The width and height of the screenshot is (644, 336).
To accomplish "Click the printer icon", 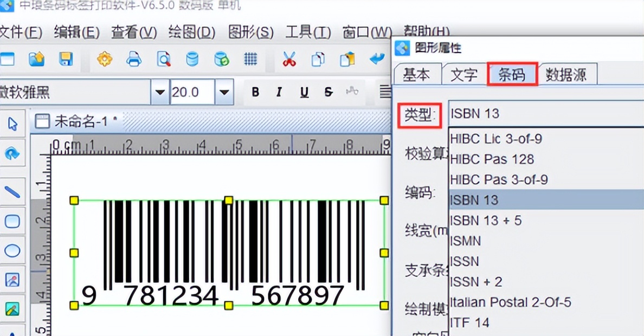I will 134,60.
